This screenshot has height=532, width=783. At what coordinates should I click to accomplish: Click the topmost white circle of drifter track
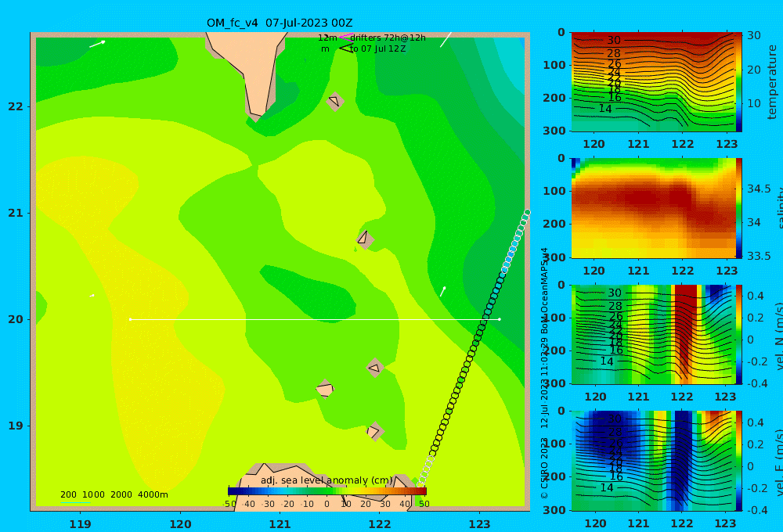point(527,213)
